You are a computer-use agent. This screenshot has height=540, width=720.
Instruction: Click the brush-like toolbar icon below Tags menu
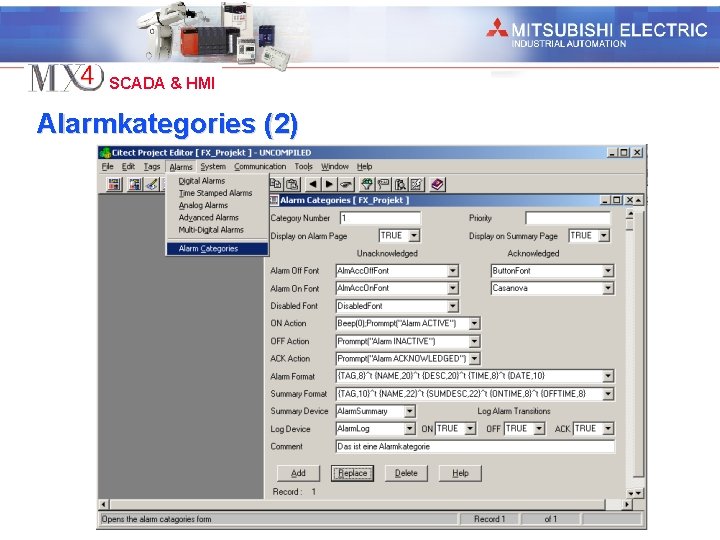point(152,185)
